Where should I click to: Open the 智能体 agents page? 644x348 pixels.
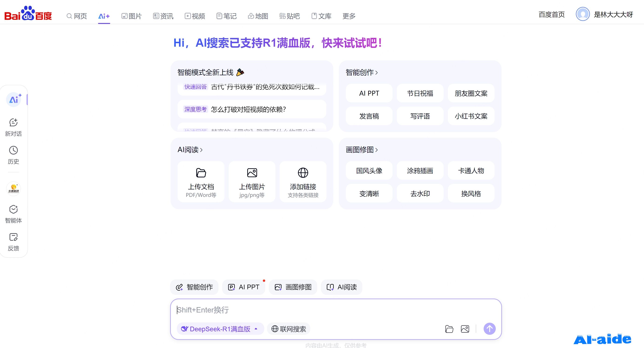(x=13, y=214)
